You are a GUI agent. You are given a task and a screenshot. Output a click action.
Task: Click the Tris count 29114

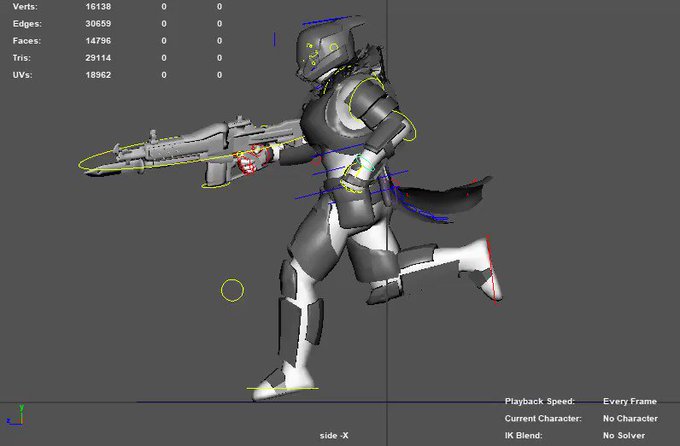98,58
